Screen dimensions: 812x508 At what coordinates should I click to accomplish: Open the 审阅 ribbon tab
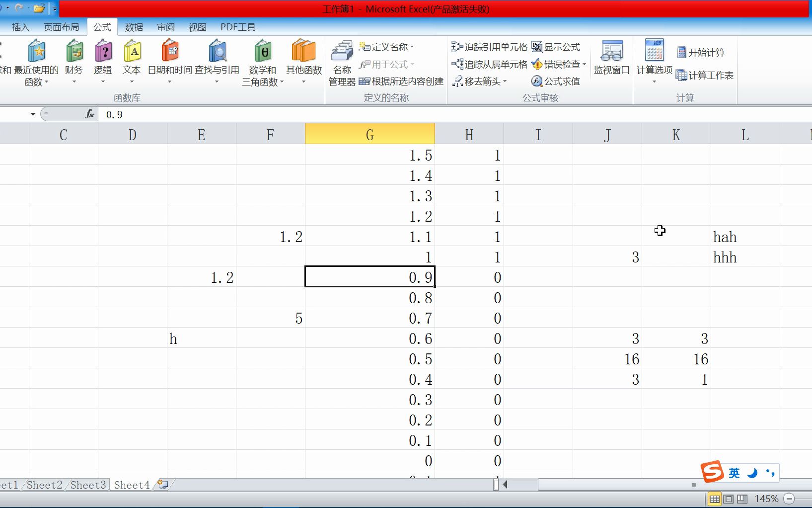click(x=165, y=27)
